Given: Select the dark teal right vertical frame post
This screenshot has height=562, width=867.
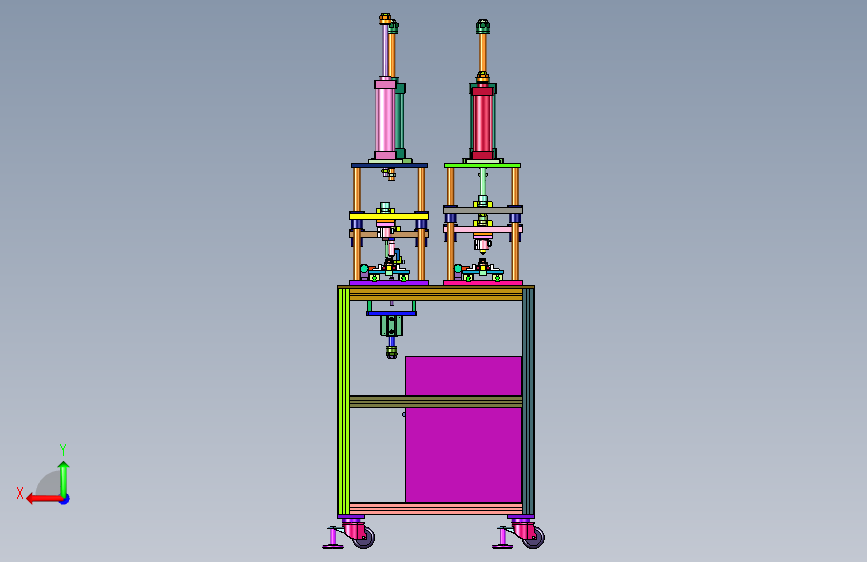Looking at the screenshot, I should point(528,402).
